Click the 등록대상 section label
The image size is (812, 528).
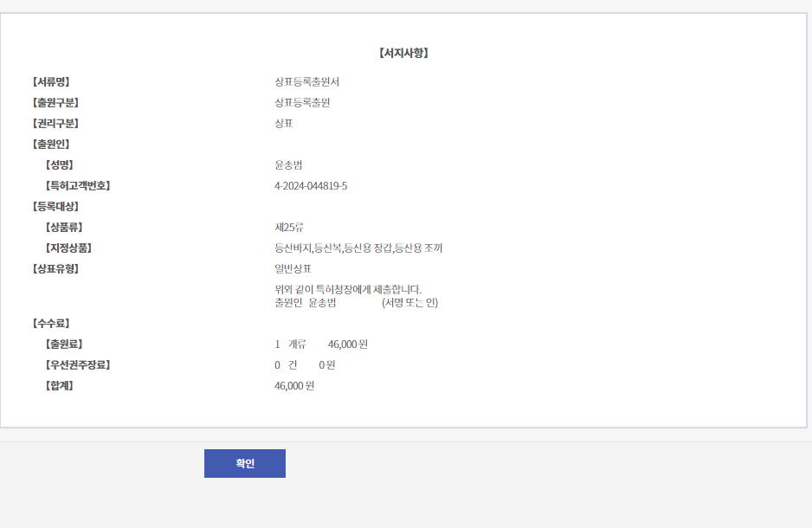[55, 206]
